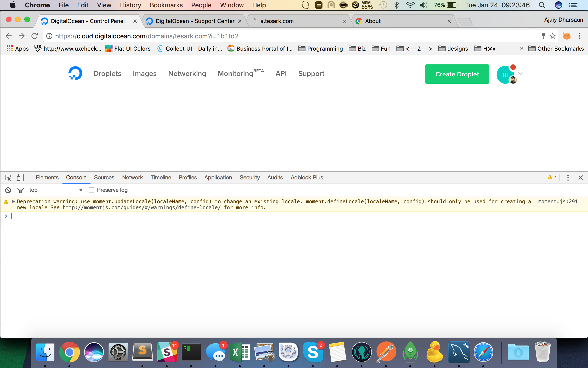Open Cyberduck from the Dock
This screenshot has width=588, height=368.
click(x=435, y=352)
